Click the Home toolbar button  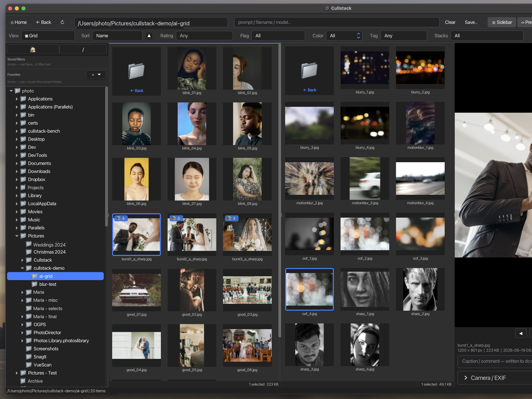tap(19, 22)
